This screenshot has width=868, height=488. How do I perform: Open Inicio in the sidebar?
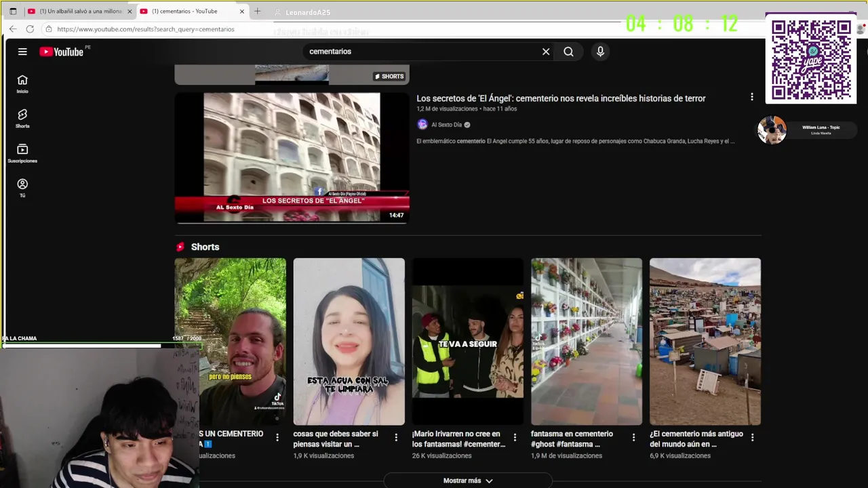(x=22, y=84)
